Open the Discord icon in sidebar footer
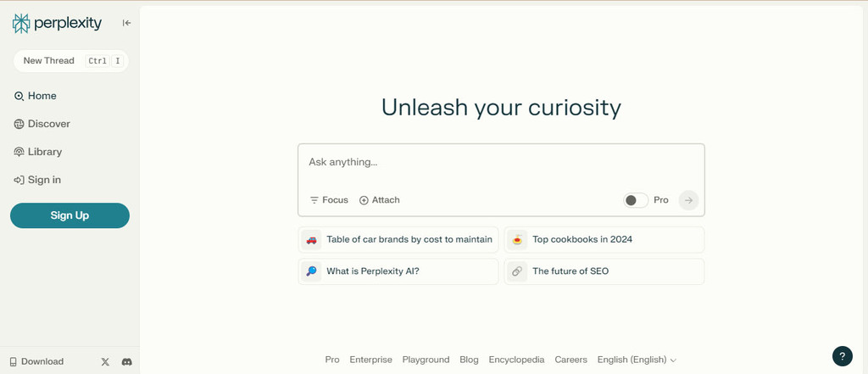 [x=126, y=361]
